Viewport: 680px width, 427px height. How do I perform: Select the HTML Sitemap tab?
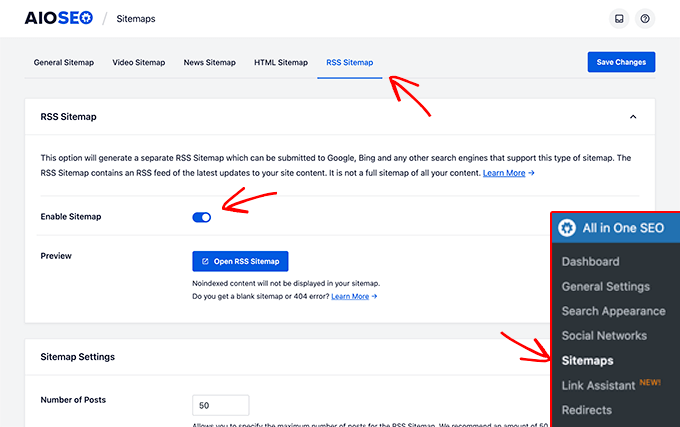pos(281,63)
